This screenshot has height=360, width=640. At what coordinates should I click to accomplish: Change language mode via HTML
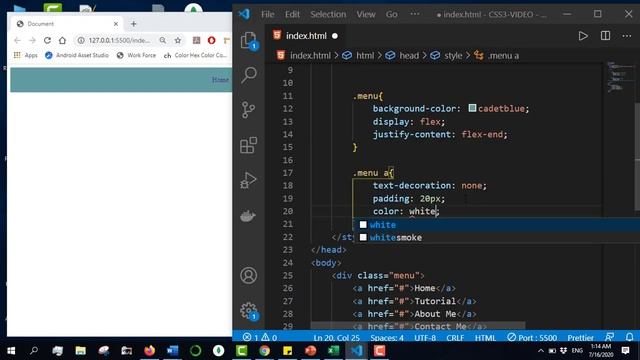[x=485, y=338]
